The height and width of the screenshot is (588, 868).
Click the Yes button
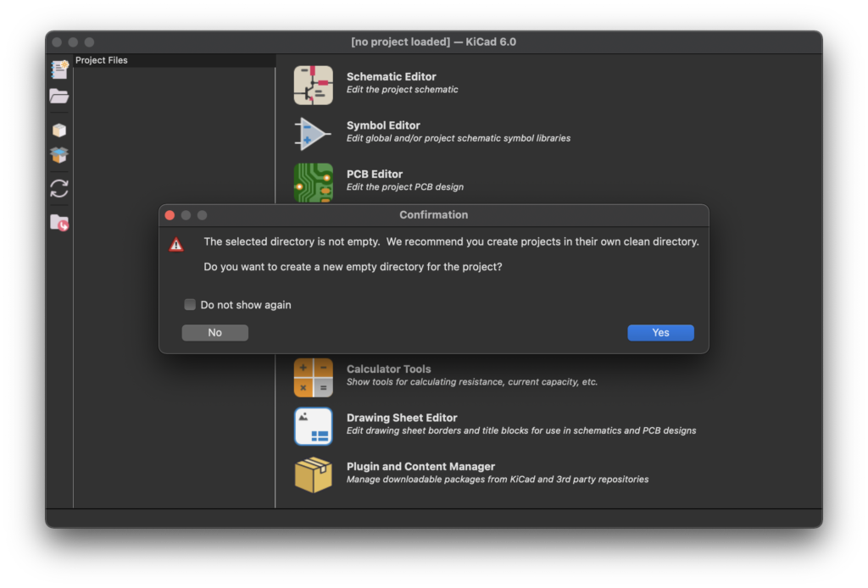point(660,332)
